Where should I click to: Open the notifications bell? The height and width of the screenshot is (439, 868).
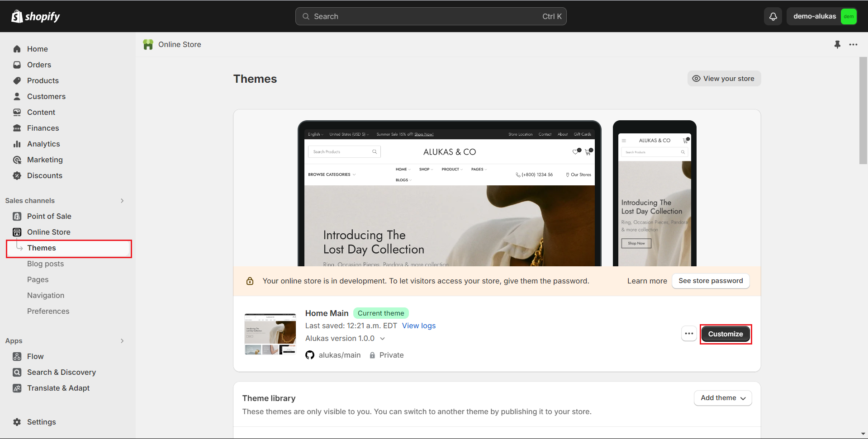click(x=773, y=16)
